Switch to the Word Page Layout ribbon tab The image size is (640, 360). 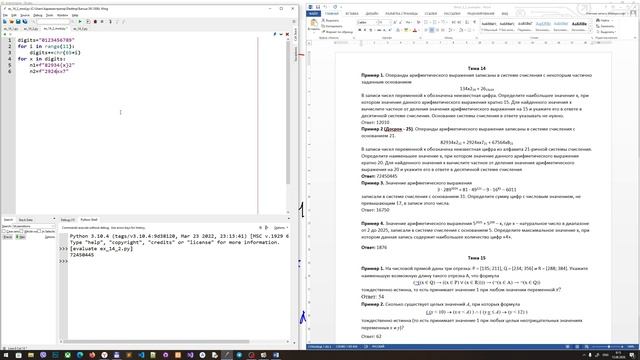pos(401,13)
